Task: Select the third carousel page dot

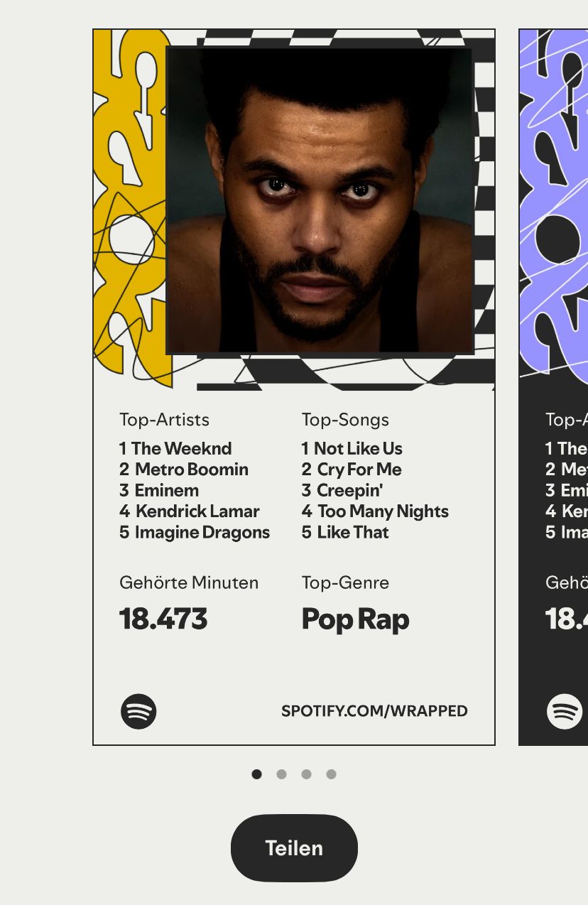Action: coord(307,774)
